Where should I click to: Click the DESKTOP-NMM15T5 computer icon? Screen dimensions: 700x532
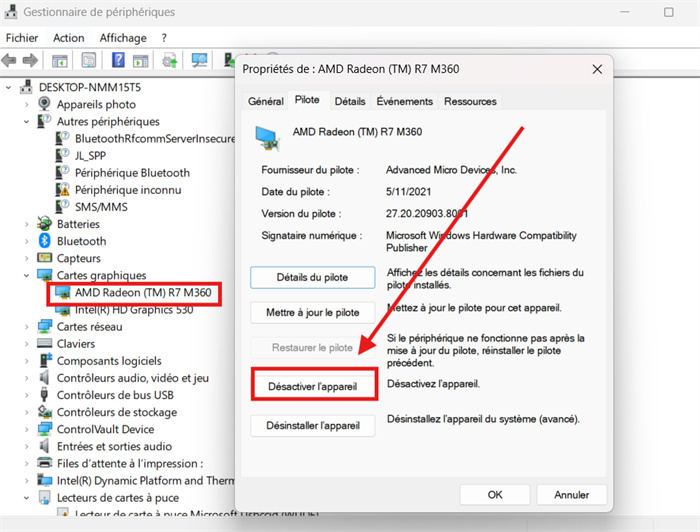[26, 87]
